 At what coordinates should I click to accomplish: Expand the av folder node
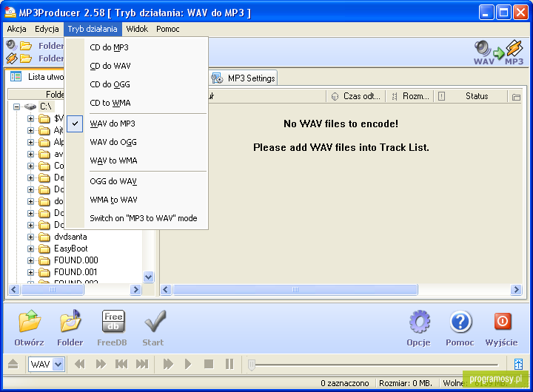[x=30, y=155]
